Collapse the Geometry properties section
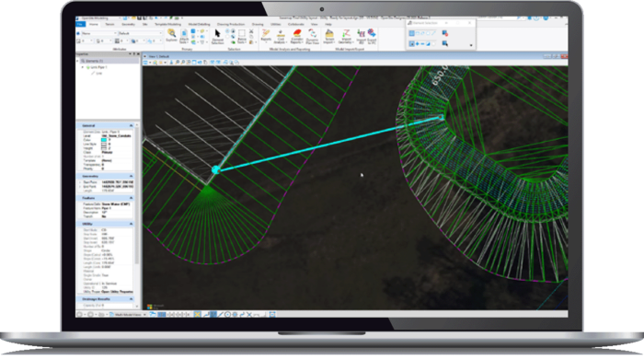644x360 pixels. pyautogui.click(x=131, y=176)
